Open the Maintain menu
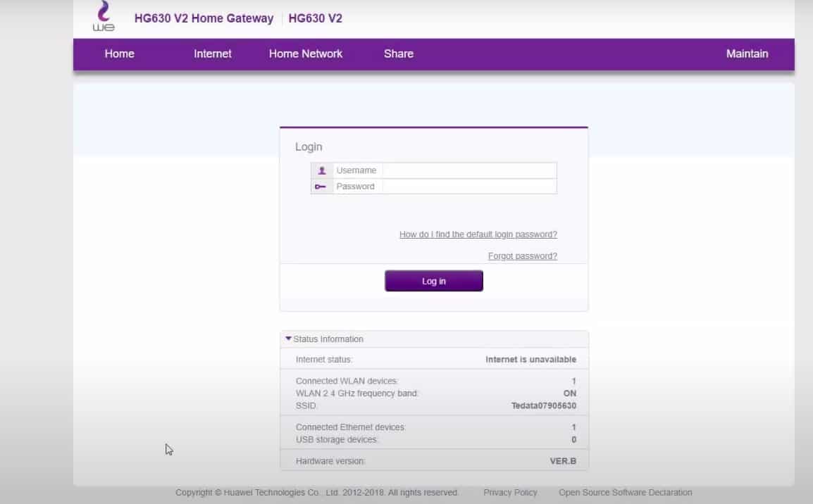 tap(747, 54)
